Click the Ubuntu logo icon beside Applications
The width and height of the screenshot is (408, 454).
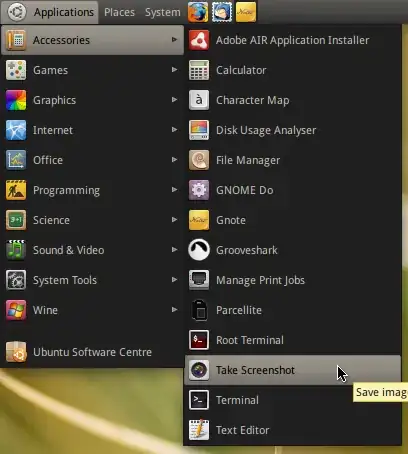[17, 12]
